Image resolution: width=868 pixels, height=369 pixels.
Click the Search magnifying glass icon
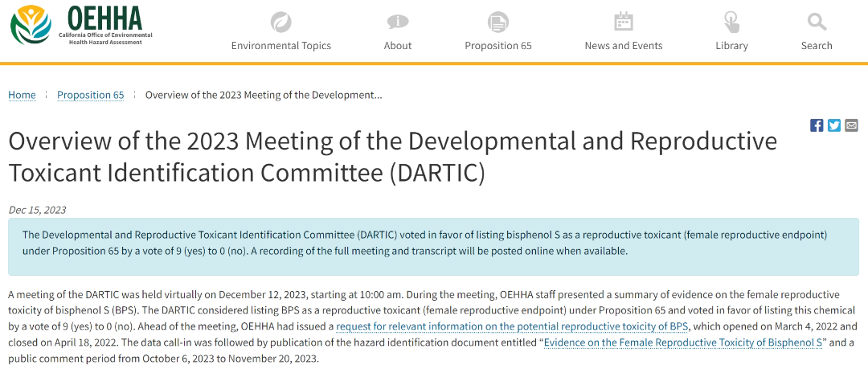[x=817, y=22]
